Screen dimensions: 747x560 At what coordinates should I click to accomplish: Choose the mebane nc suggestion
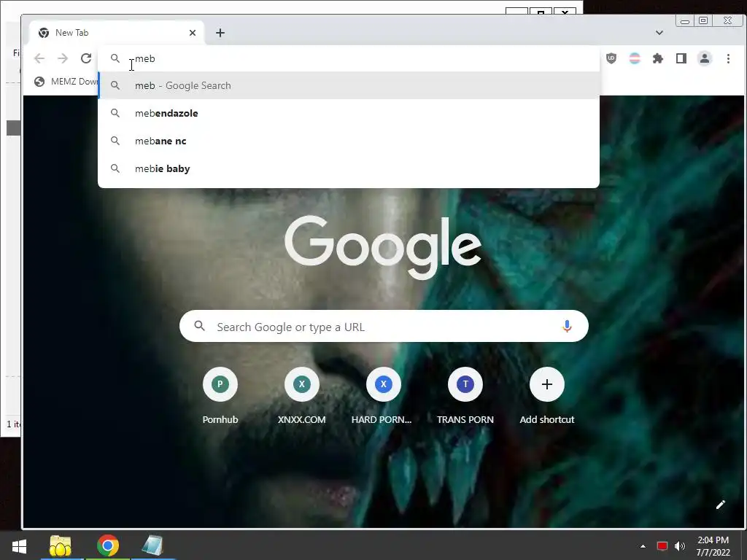[349, 141]
